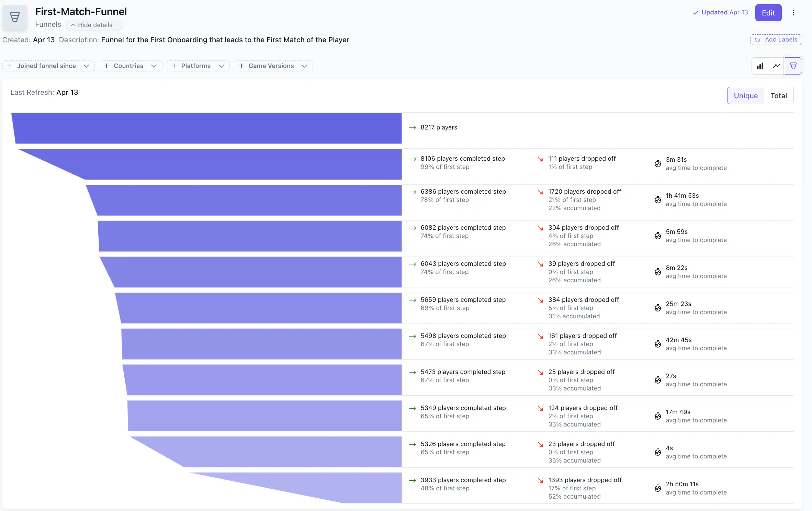Click the stopwatch icon beside 3m 31s

click(x=657, y=164)
